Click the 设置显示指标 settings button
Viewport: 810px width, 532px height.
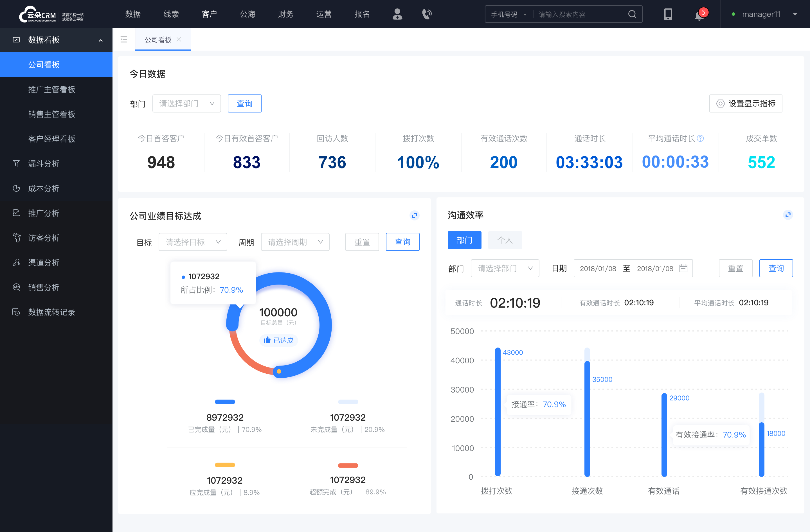pyautogui.click(x=745, y=103)
